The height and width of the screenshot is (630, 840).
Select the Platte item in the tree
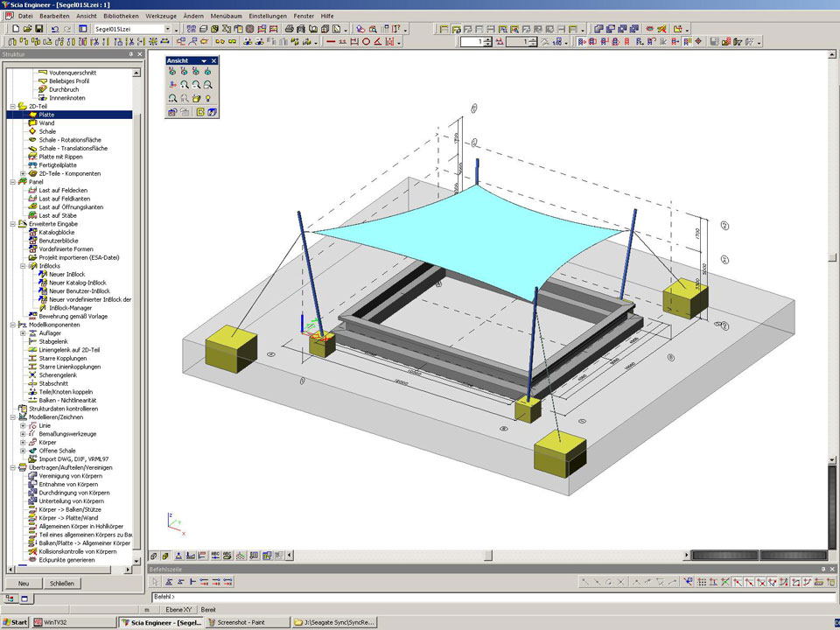(x=46, y=115)
